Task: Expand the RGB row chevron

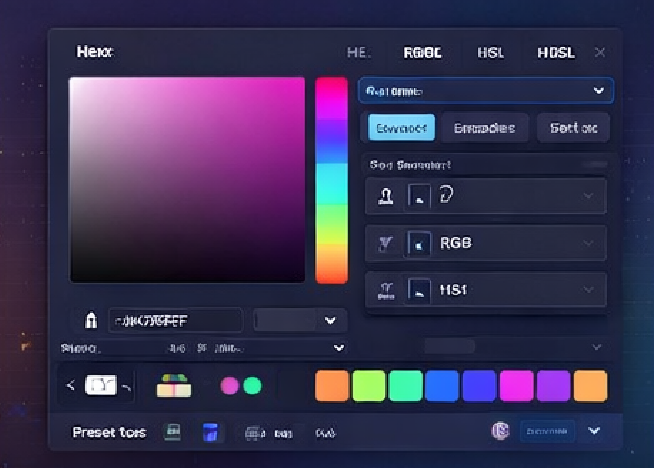Action: click(x=589, y=243)
